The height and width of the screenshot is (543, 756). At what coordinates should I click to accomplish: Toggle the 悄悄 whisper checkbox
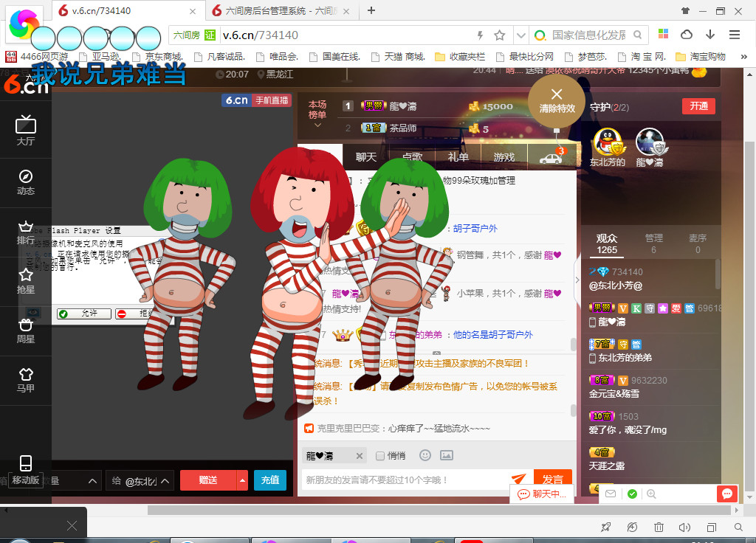coord(380,456)
